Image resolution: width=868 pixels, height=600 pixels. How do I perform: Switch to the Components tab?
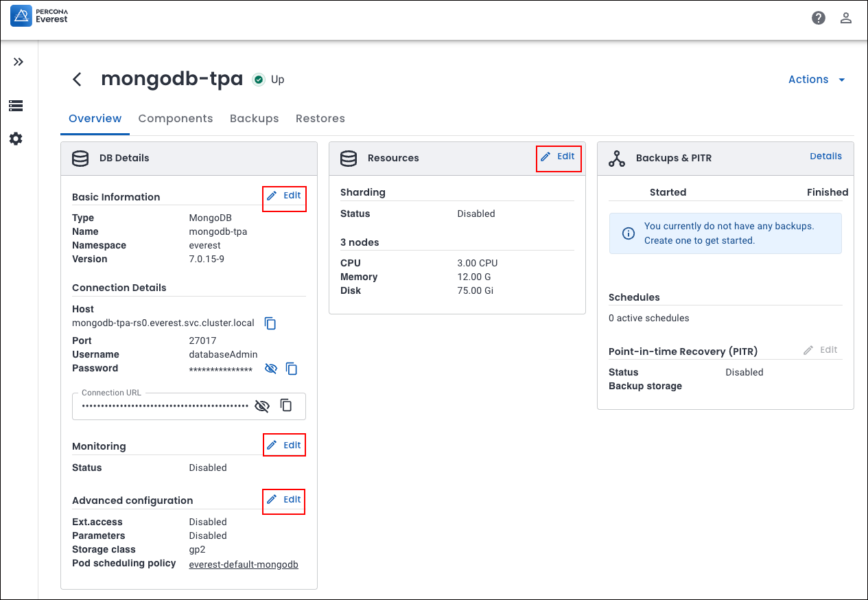click(176, 119)
